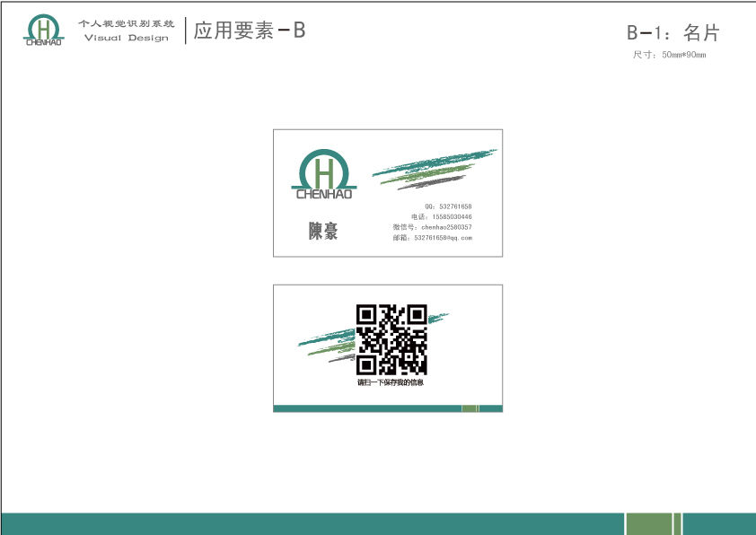Select the title text '应用要素-B'
756x535 pixels.
coord(250,31)
